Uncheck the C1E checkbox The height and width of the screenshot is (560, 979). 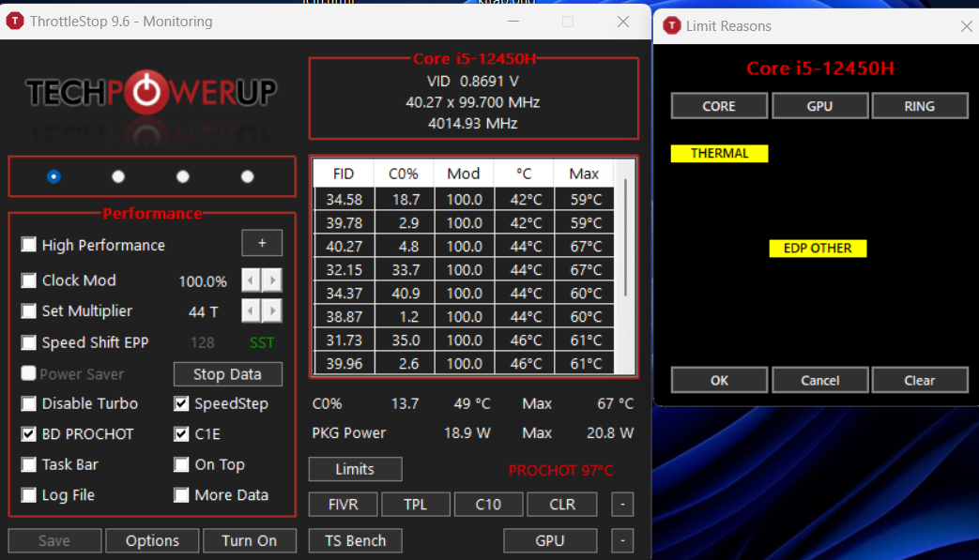pyautogui.click(x=181, y=434)
